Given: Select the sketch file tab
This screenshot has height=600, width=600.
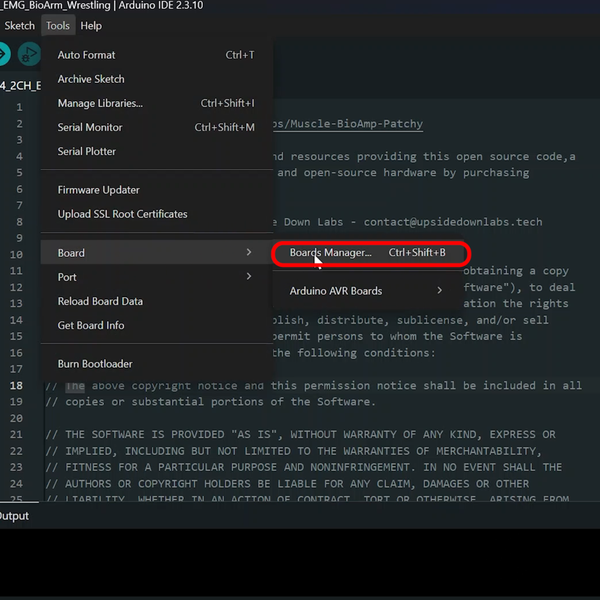Looking at the screenshot, I should click(x=21, y=86).
